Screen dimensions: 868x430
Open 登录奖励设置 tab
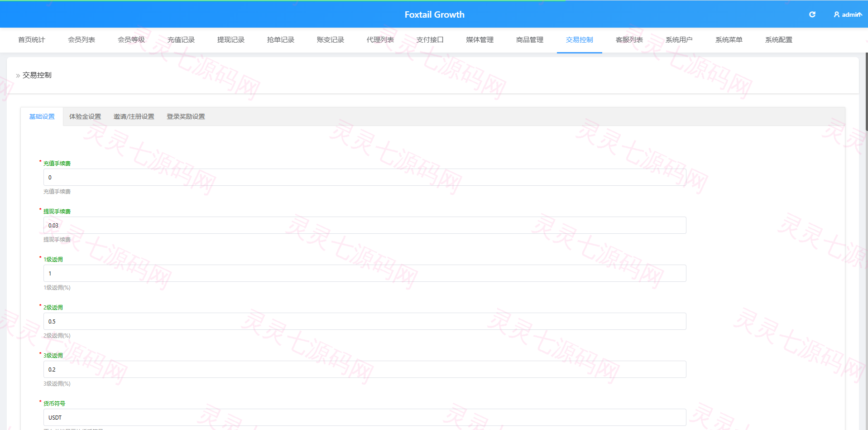(186, 116)
